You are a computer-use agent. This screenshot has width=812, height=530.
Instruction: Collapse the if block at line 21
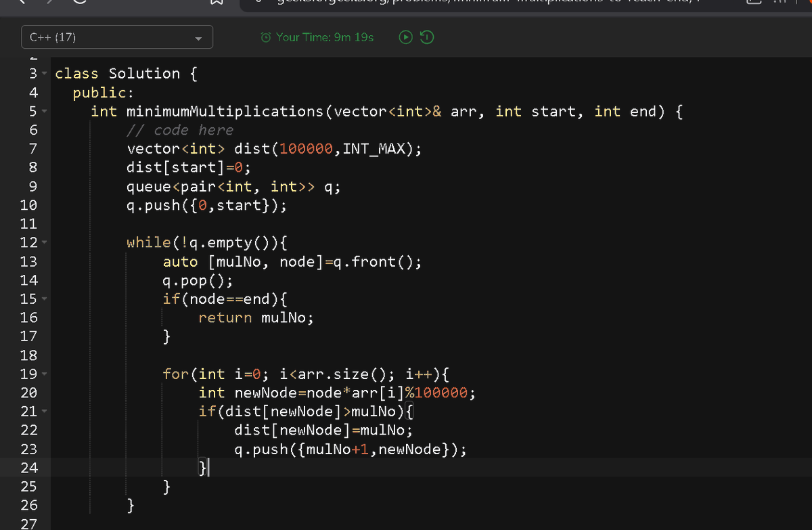point(43,411)
